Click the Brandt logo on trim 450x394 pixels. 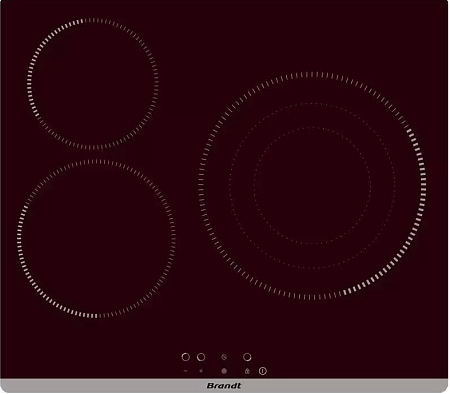224,386
